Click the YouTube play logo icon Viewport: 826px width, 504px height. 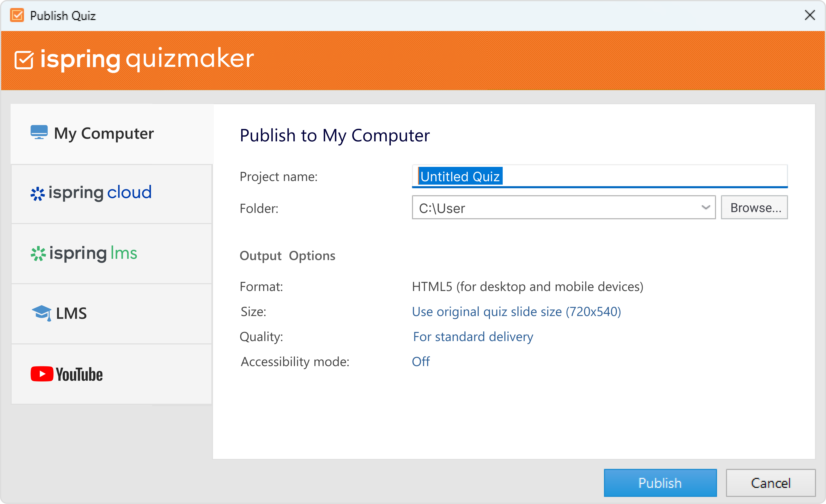click(42, 374)
